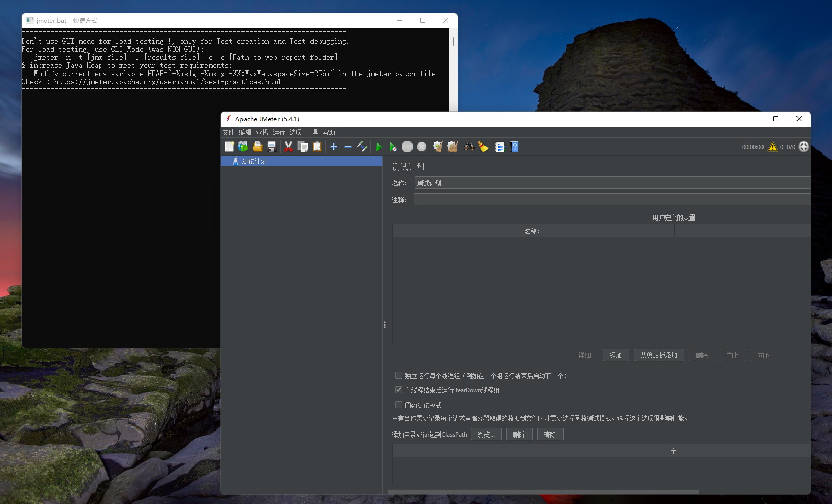Minimize the Apache JMeter window
Image resolution: width=832 pixels, height=504 pixels.
[x=753, y=119]
